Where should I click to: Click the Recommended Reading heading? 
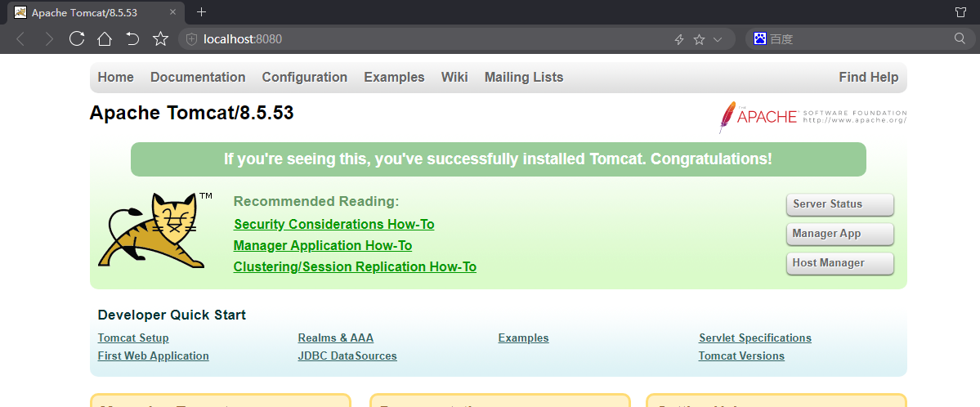pos(316,201)
